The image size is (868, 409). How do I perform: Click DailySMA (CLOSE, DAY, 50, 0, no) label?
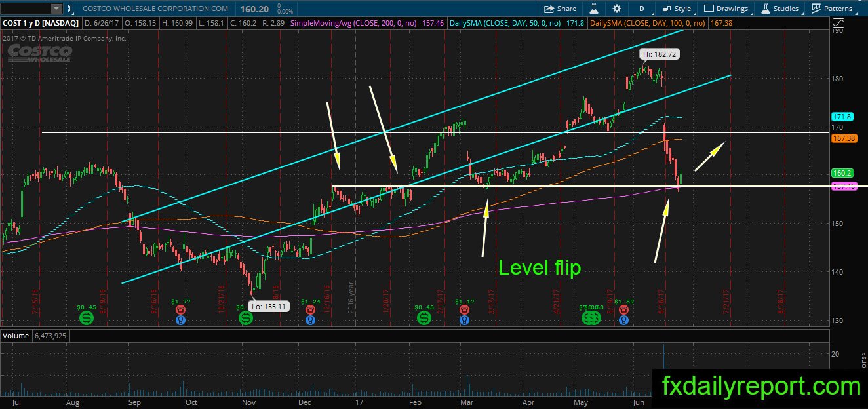[x=505, y=22]
